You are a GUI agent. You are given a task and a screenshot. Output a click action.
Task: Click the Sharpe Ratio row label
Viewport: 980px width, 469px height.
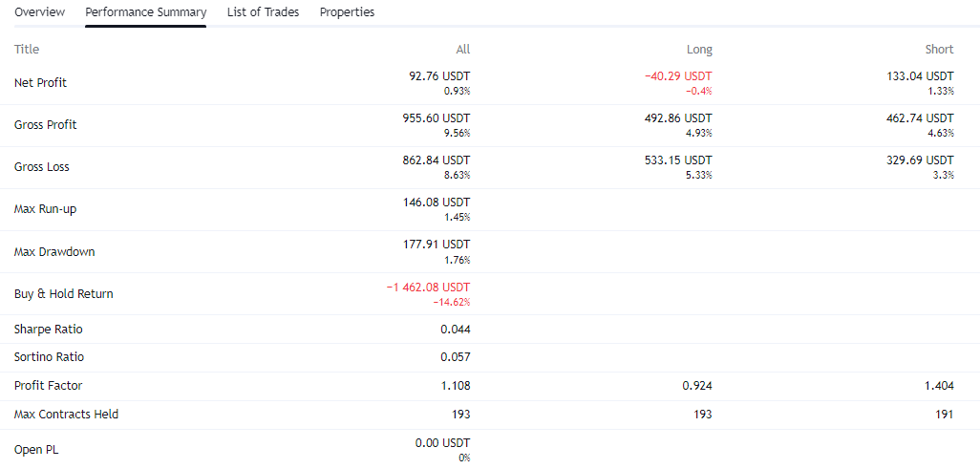pyautogui.click(x=48, y=330)
